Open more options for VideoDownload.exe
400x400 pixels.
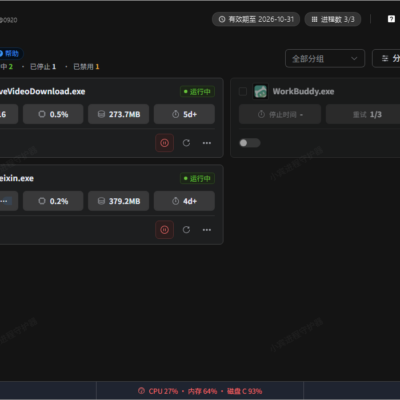point(207,143)
